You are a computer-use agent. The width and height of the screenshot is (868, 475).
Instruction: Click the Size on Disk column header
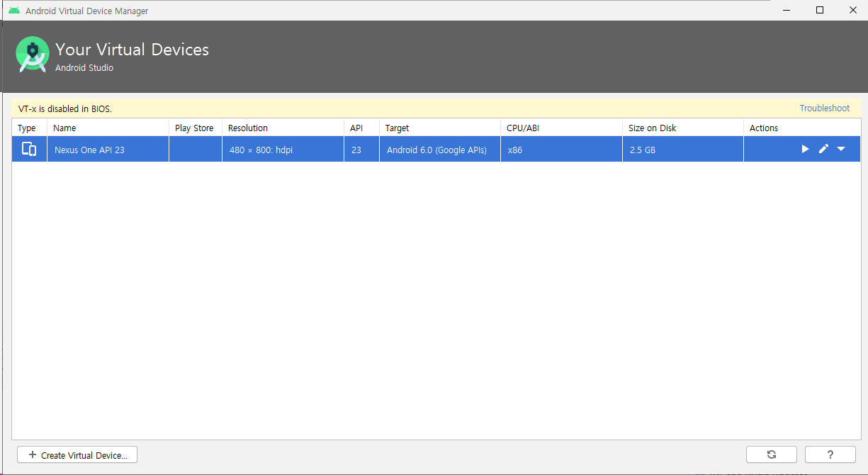(x=652, y=128)
